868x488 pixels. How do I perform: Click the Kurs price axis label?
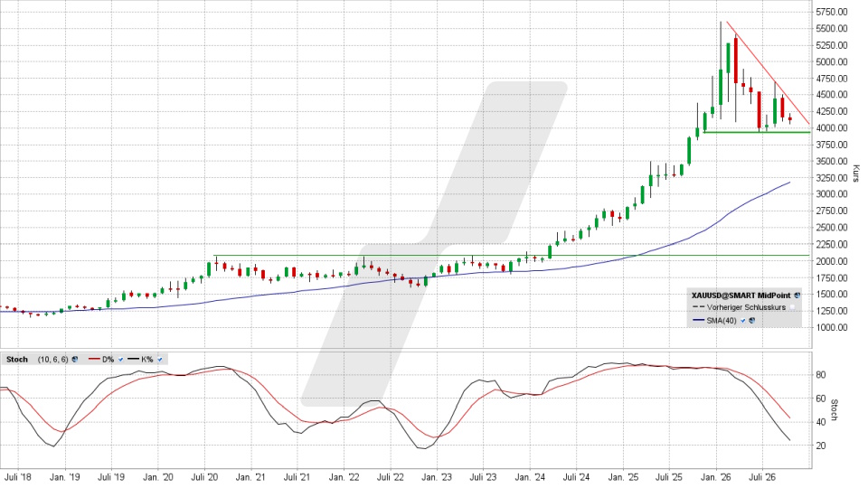click(856, 174)
